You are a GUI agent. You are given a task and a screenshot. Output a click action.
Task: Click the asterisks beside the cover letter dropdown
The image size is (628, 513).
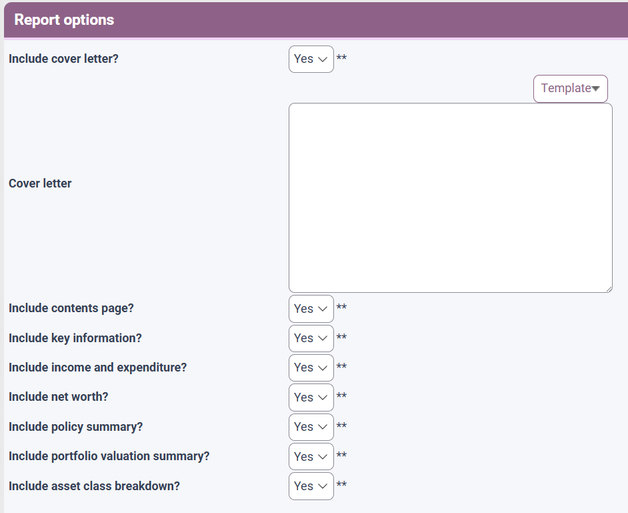point(342,59)
